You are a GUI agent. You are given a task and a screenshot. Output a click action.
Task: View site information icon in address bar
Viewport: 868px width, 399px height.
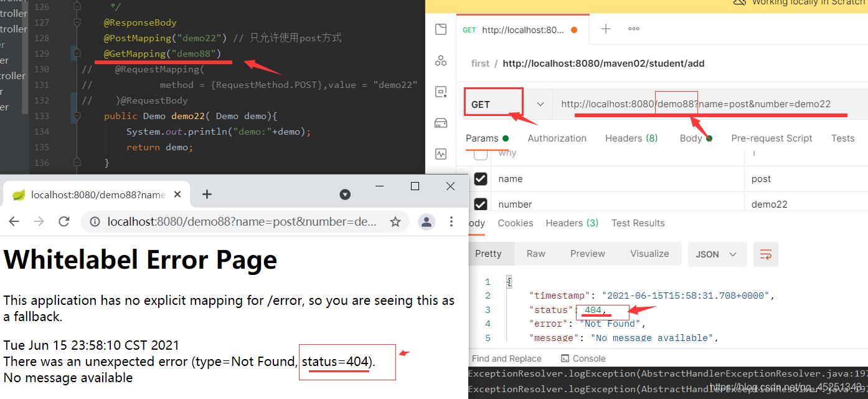click(x=95, y=221)
